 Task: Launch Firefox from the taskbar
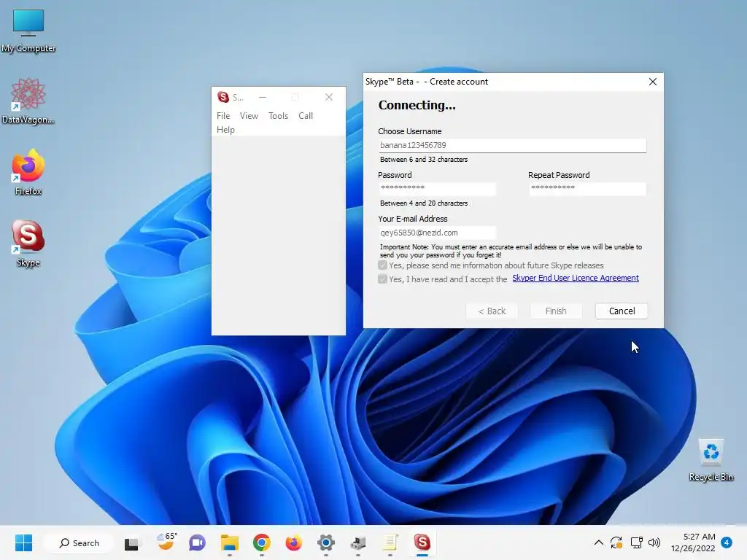coord(293,542)
